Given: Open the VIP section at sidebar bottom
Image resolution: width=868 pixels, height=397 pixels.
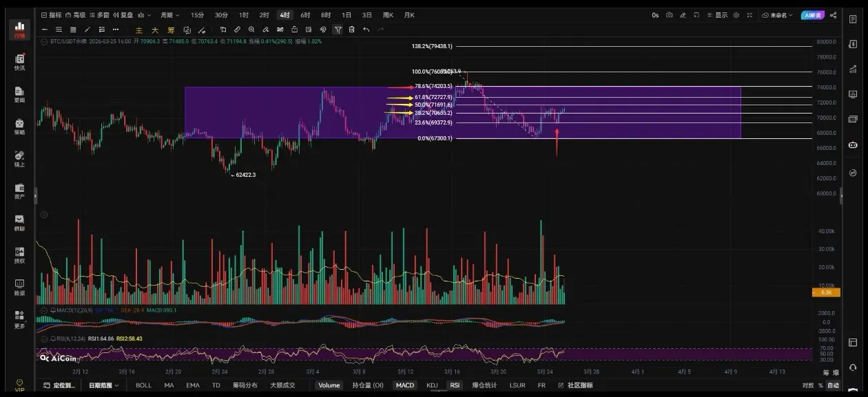Looking at the screenshot, I should [19, 385].
